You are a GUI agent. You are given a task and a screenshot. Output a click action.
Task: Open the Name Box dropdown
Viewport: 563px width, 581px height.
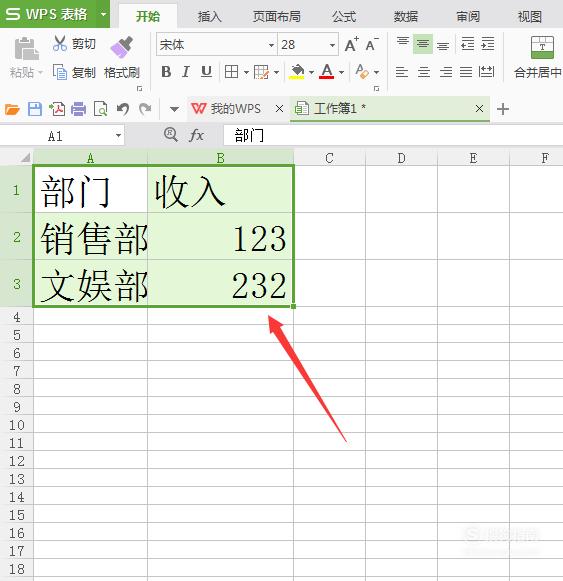point(118,136)
